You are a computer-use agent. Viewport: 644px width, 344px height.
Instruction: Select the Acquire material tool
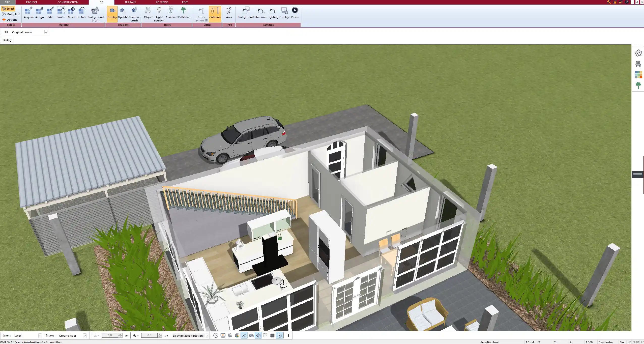click(29, 13)
